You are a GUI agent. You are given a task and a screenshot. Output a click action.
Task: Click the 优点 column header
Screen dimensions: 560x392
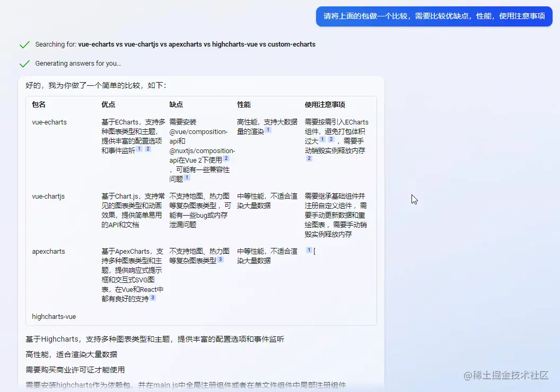(108, 104)
